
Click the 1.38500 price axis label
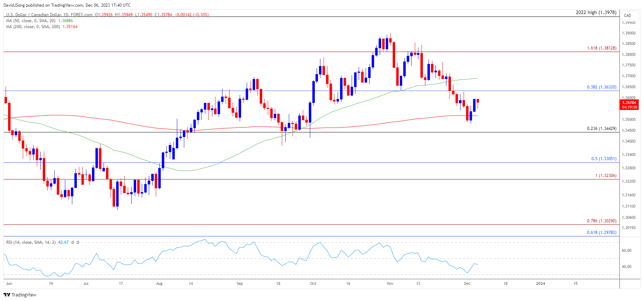pyautogui.click(x=629, y=44)
